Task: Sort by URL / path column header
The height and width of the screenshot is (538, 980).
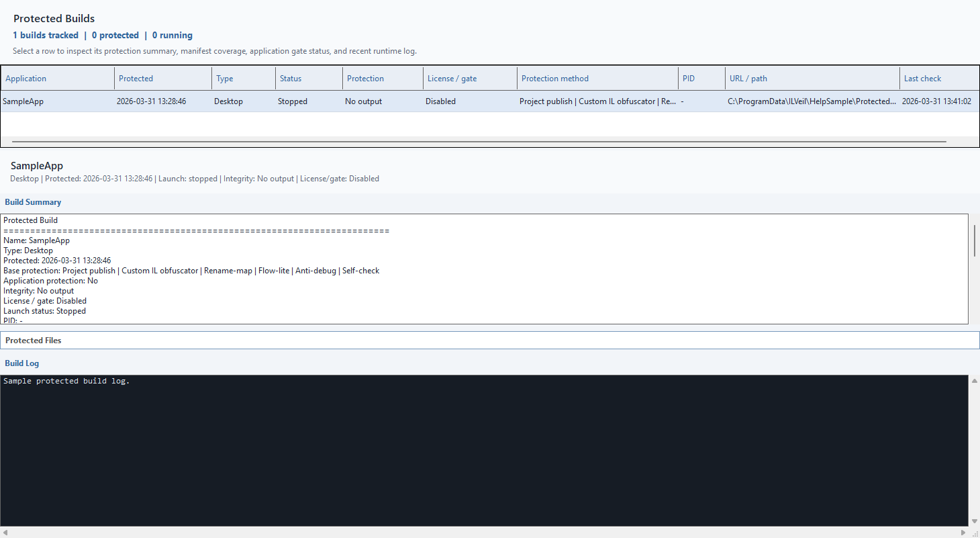Action: [748, 79]
